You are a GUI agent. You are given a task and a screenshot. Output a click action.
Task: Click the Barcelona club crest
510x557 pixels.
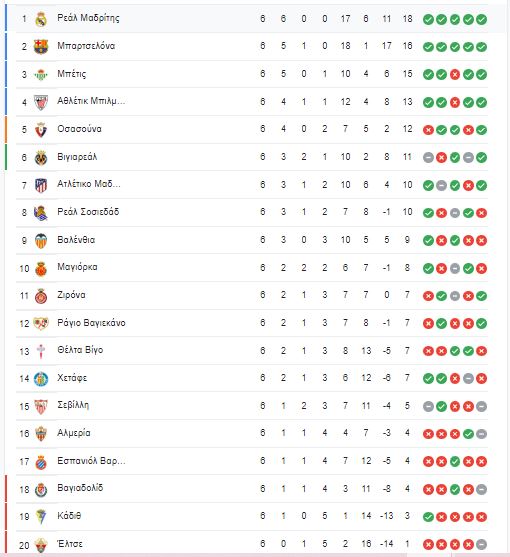(41, 47)
